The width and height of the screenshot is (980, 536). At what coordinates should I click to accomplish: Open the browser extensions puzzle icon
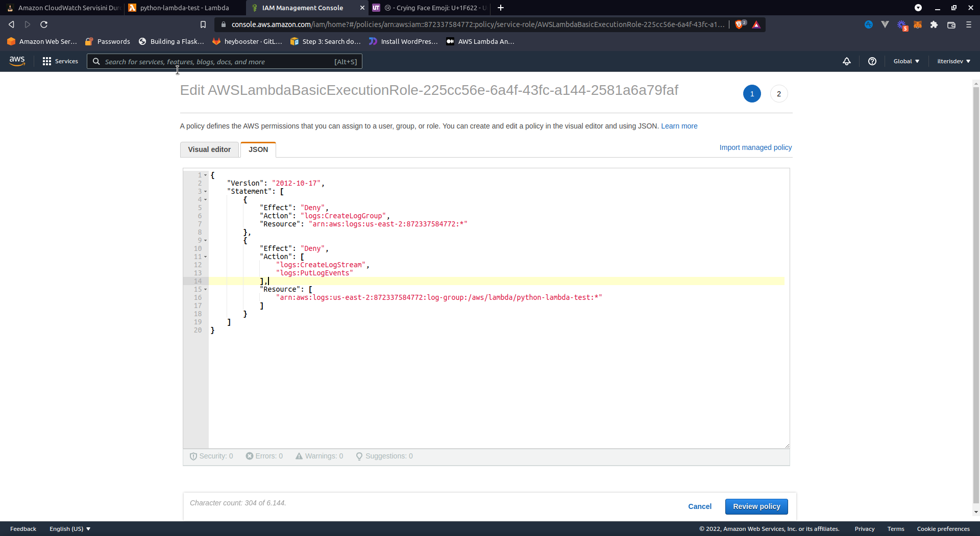[x=934, y=24]
